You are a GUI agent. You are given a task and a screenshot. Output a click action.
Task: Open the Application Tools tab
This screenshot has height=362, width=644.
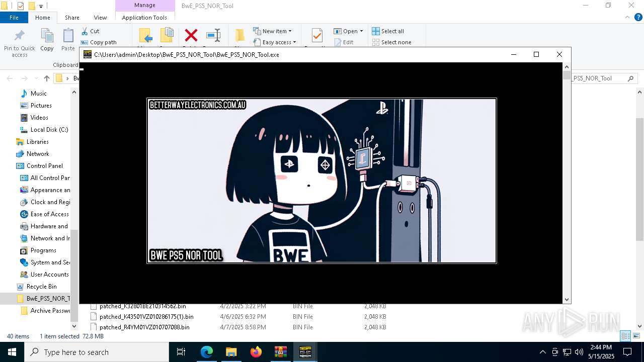144,18
